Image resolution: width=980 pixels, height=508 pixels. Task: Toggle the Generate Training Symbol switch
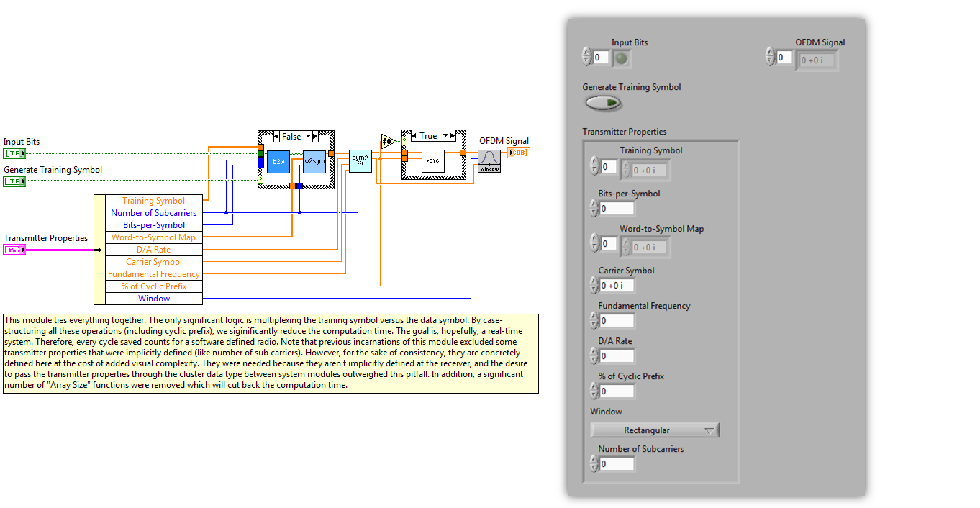pyautogui.click(x=604, y=104)
